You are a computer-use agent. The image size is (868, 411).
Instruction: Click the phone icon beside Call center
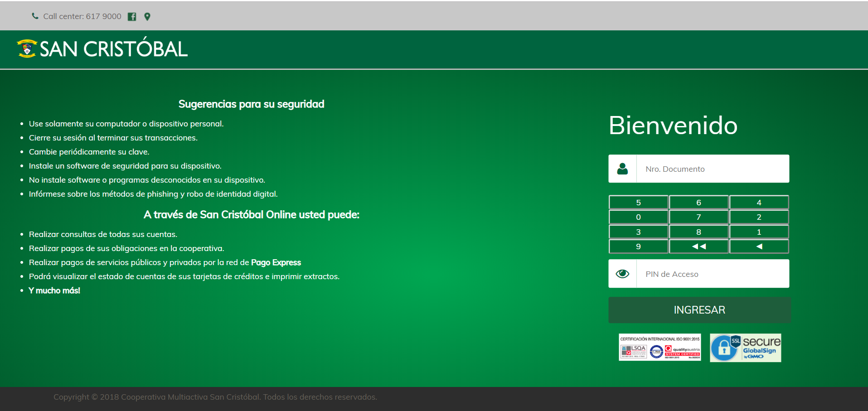[x=35, y=16]
